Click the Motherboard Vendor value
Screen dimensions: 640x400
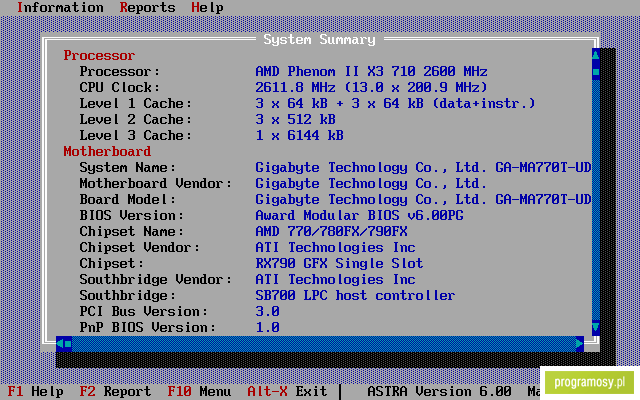371,183
